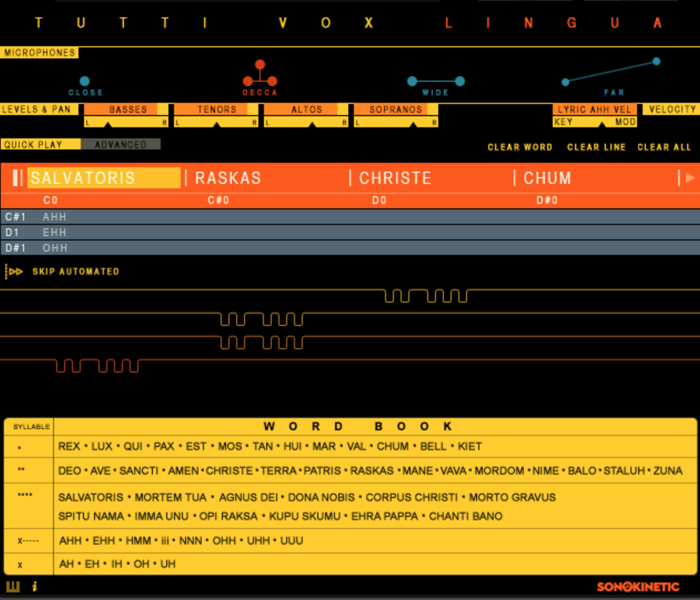Click the Sopranos level bar

click(x=396, y=109)
